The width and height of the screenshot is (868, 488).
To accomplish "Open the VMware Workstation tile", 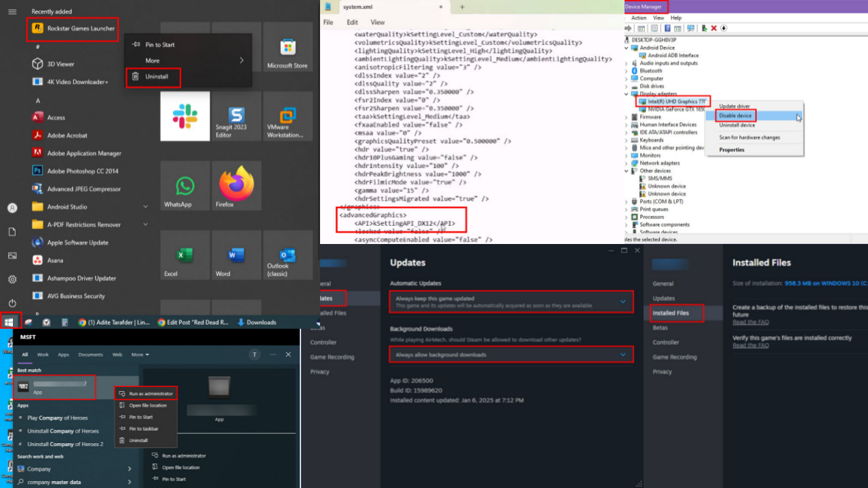I will (288, 117).
